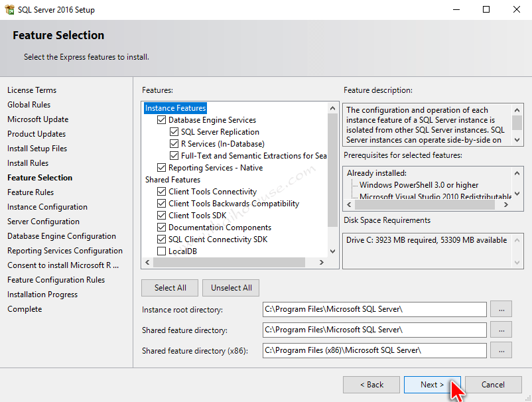
Task: Toggle Full-Text and Semantic Extractions checkbox
Action: tap(174, 156)
